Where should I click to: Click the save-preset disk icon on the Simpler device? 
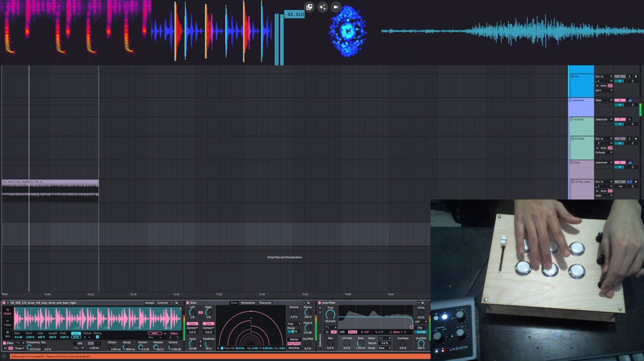click(x=176, y=303)
